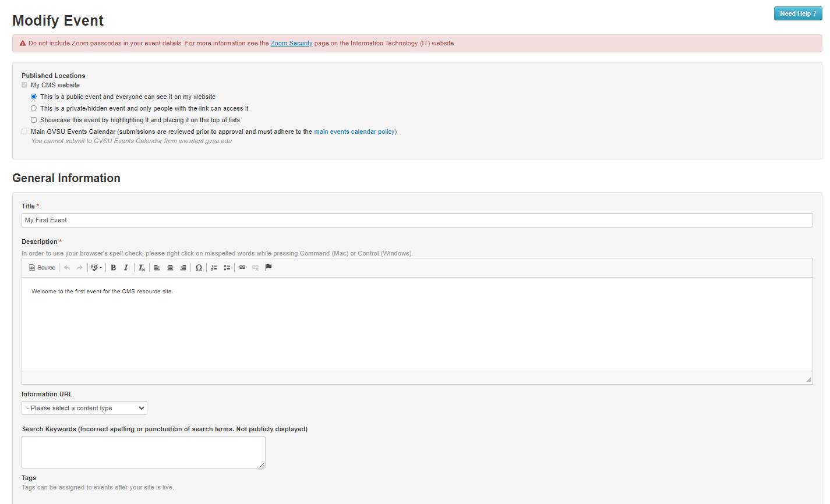Open the Zoom Security link
This screenshot has height=504, width=830.
[291, 43]
